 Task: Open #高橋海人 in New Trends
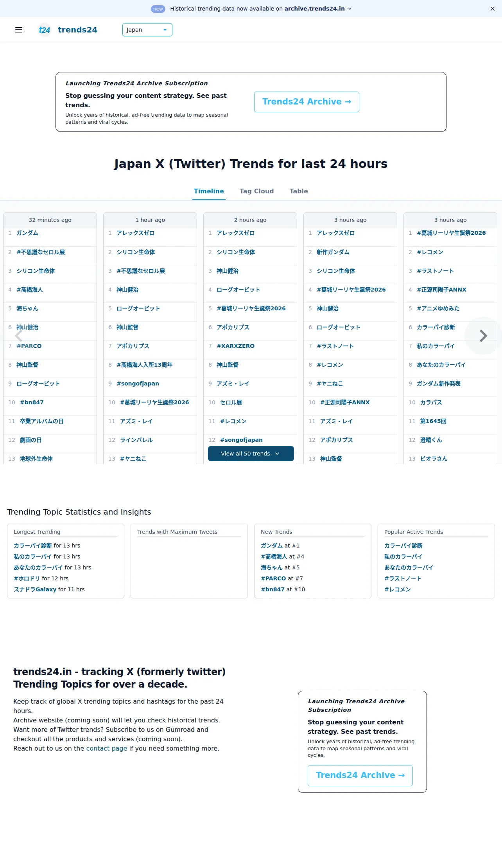coord(274,557)
